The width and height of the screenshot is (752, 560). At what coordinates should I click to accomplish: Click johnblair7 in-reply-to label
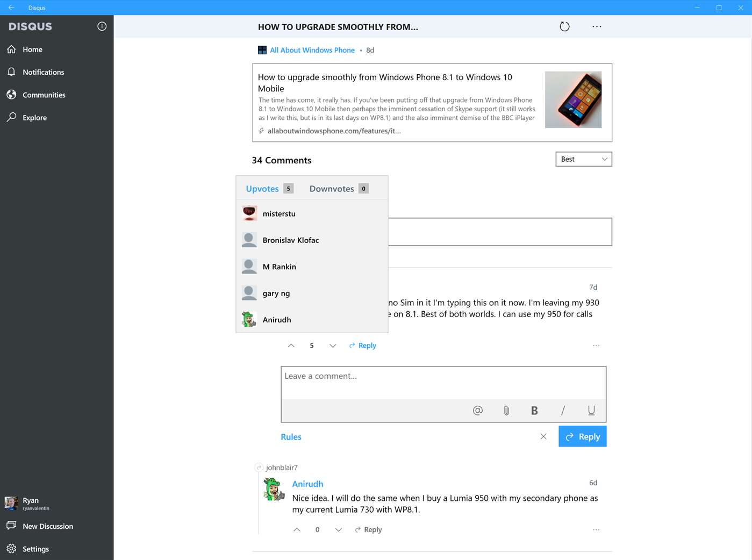pyautogui.click(x=282, y=468)
